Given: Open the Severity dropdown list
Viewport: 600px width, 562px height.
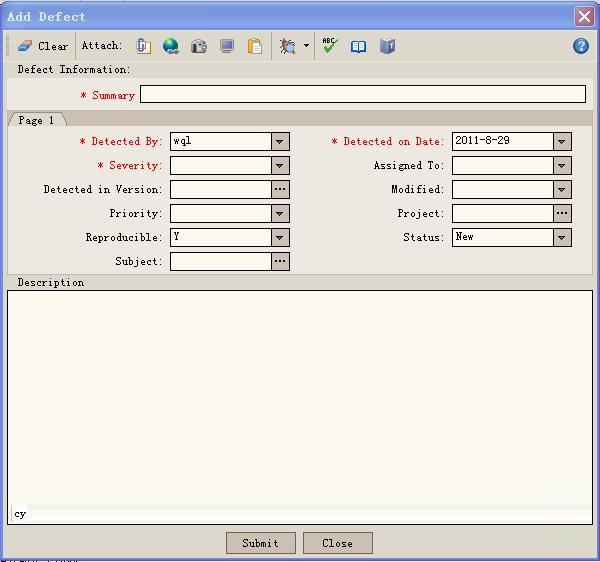Looking at the screenshot, I should point(280,166).
